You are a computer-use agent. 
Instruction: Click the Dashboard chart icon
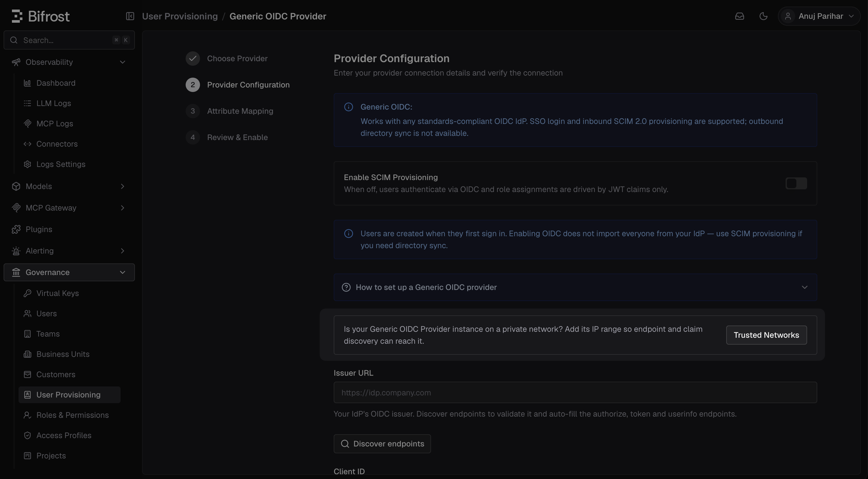pyautogui.click(x=27, y=83)
